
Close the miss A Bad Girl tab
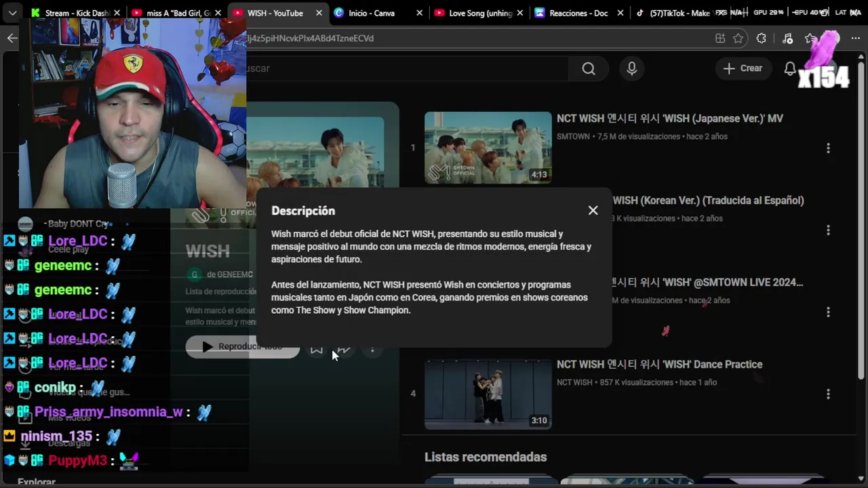[x=218, y=13]
